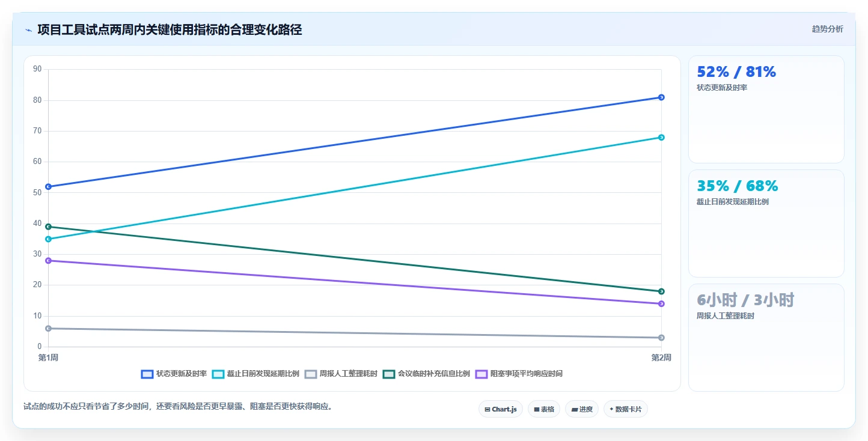Toggle 阻塞事项平均响应时间 legend item
868x441 pixels.
click(519, 374)
